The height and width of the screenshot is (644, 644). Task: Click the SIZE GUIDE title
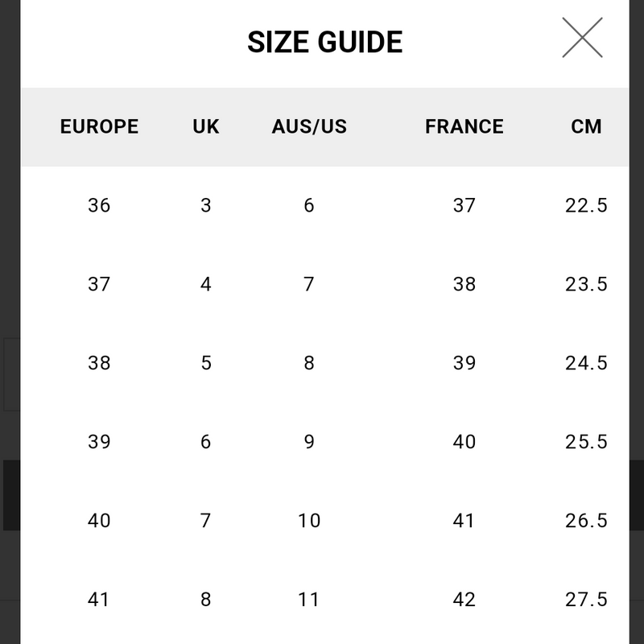(x=324, y=42)
